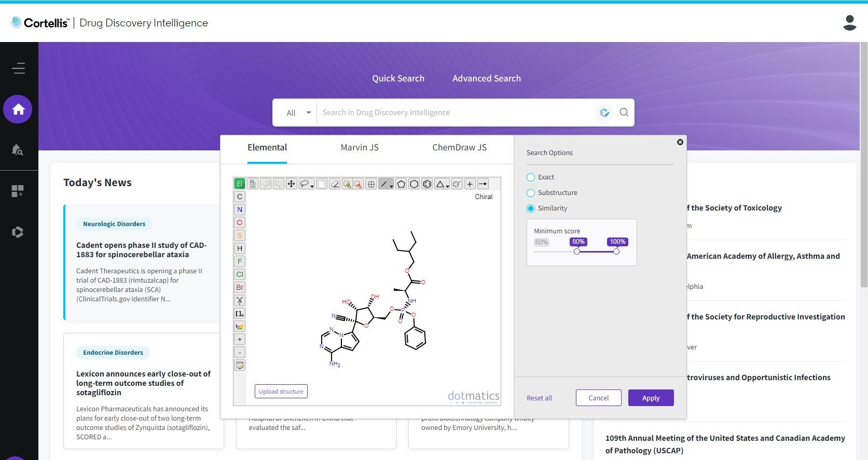The width and height of the screenshot is (868, 460).
Task: Choose the Sulfur atom button
Action: [240, 235]
